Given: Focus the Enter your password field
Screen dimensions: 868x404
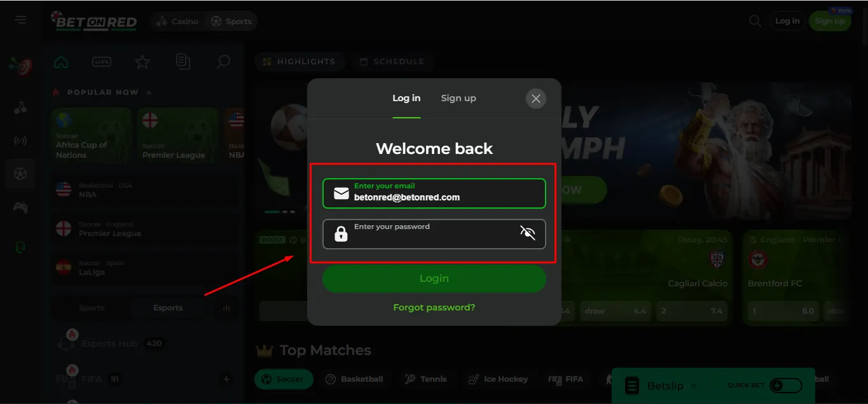Looking at the screenshot, I should coord(434,233).
